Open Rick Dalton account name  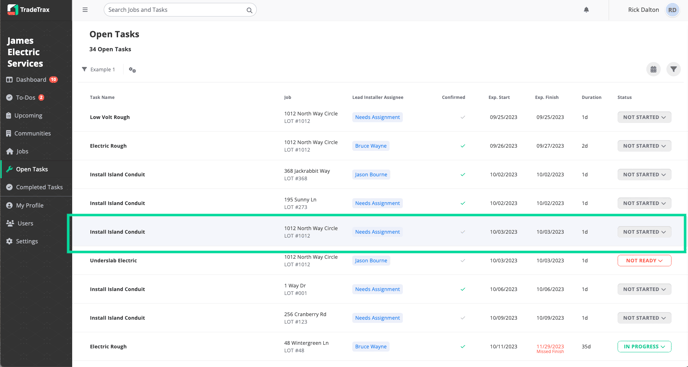[643, 10]
